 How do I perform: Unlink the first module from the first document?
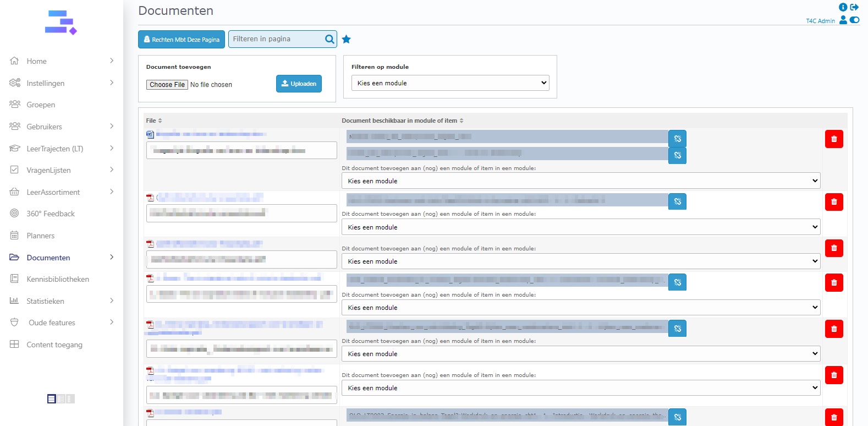click(677, 139)
